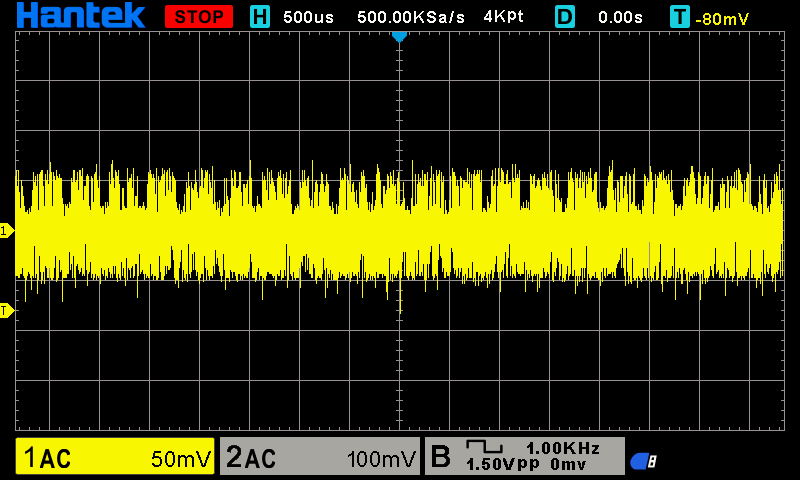
Task: Select the D delay icon
Action: [x=565, y=17]
